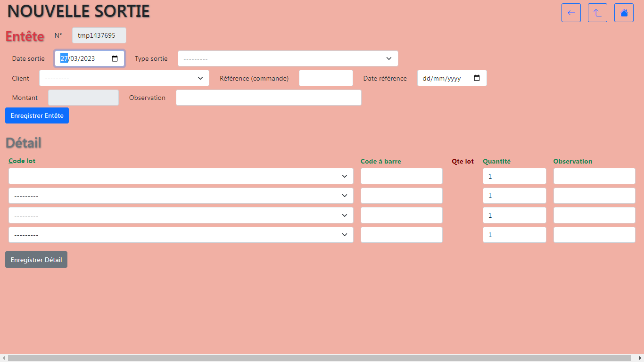Focus second row Code à barre input

(402, 196)
